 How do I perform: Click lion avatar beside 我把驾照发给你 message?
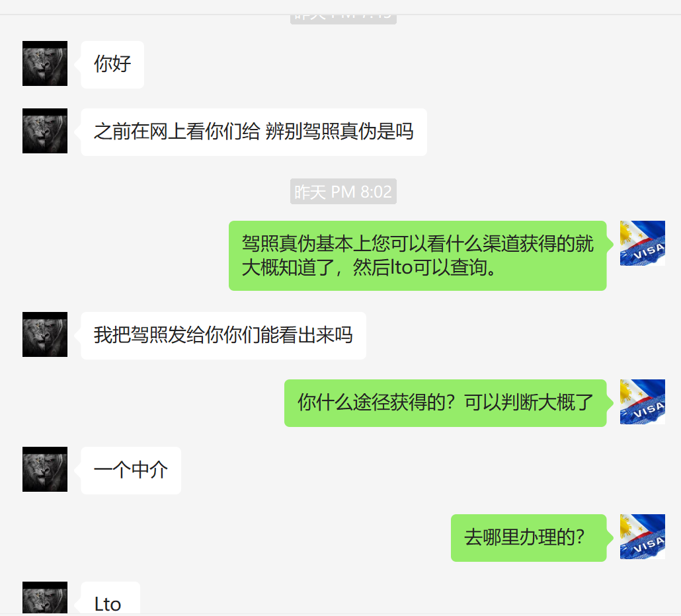tap(45, 334)
